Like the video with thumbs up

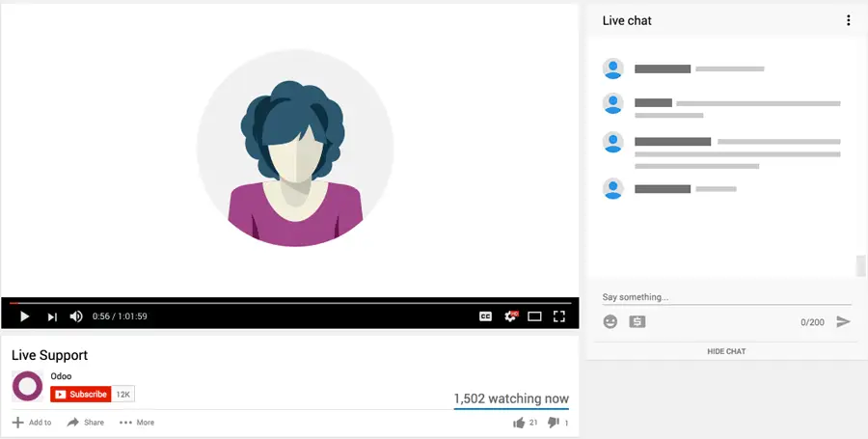pos(519,423)
